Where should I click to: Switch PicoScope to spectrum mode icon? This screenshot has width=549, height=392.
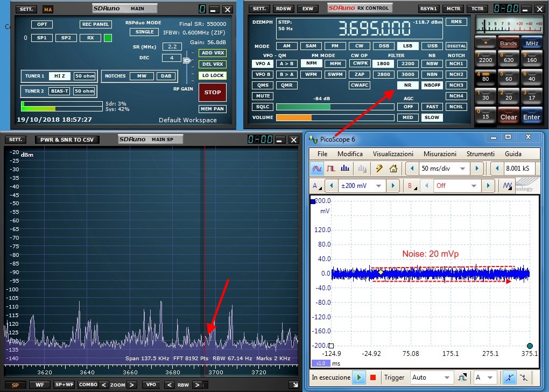pos(345,169)
